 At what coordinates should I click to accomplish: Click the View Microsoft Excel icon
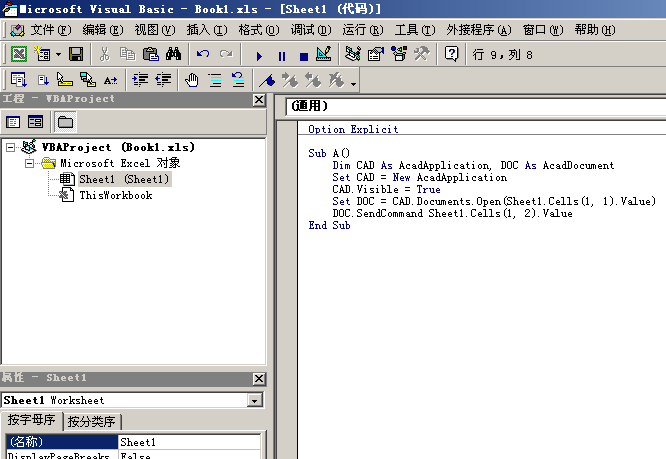point(19,54)
